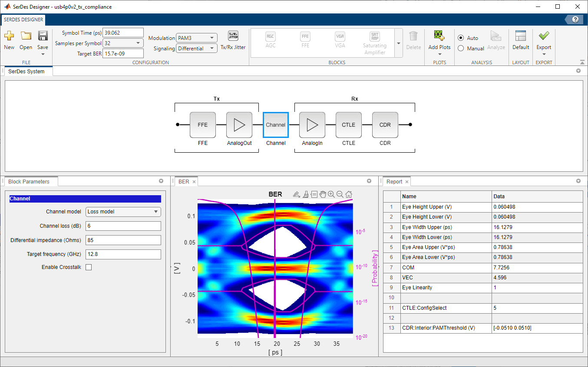Enable the Crosstalk checkbox
The width and height of the screenshot is (588, 367).
89,267
